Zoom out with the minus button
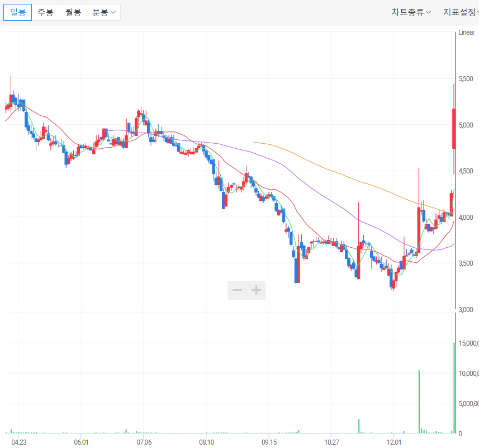479x448 pixels. pyautogui.click(x=238, y=290)
